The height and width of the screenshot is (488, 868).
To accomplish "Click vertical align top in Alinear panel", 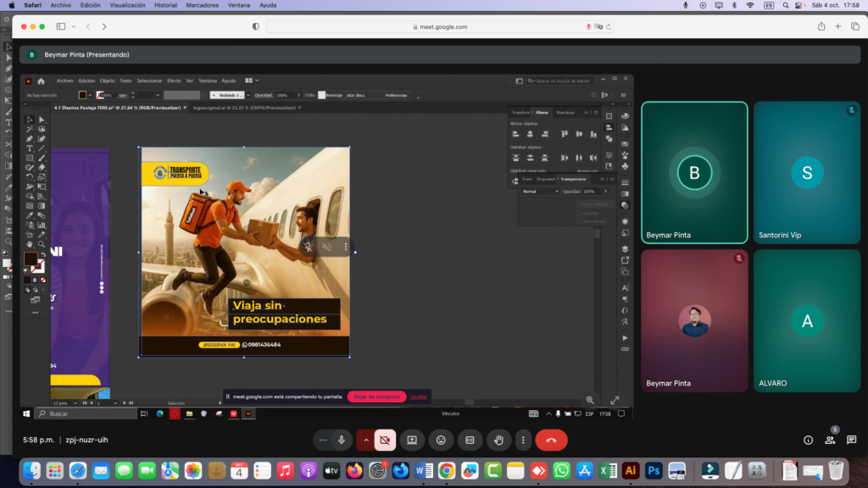I will pos(564,134).
